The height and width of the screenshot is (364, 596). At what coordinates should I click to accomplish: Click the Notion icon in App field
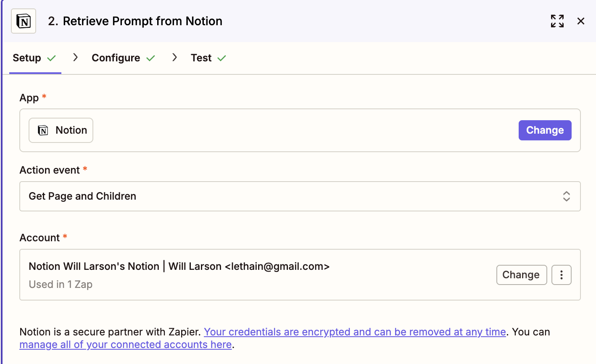tap(43, 130)
